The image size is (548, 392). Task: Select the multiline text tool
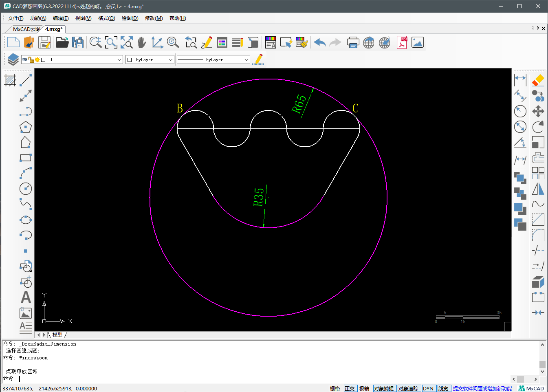point(26,328)
